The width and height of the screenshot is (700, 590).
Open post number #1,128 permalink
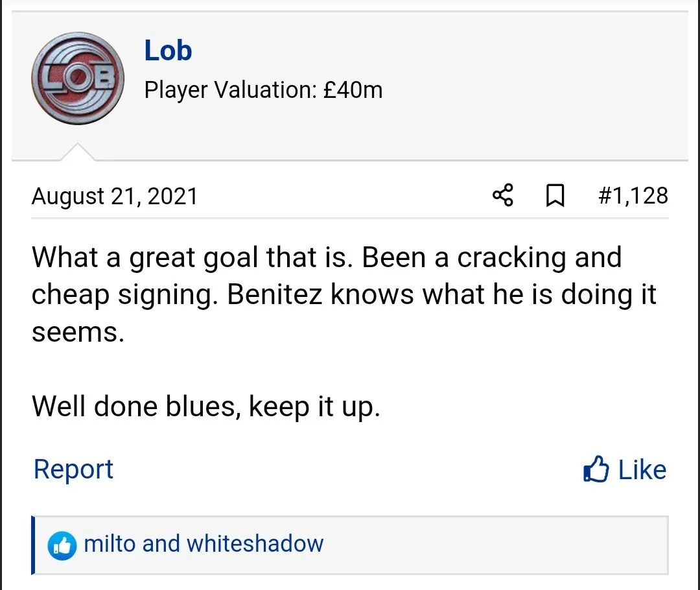pos(633,195)
